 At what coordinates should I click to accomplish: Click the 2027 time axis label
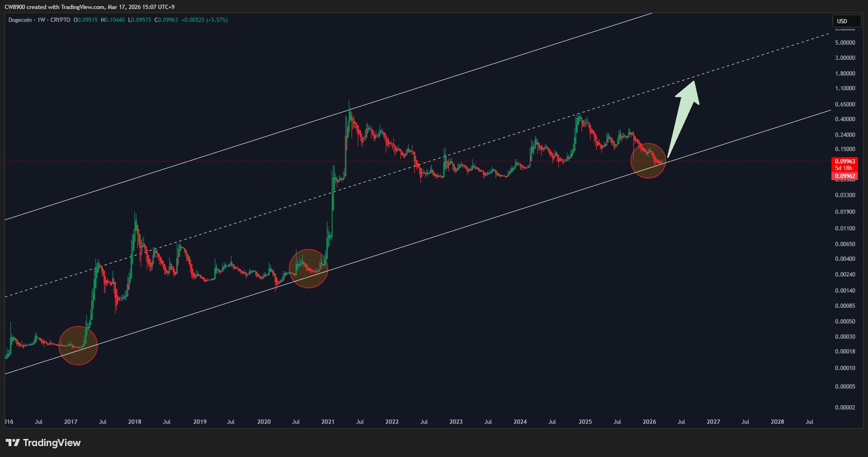[714, 422]
